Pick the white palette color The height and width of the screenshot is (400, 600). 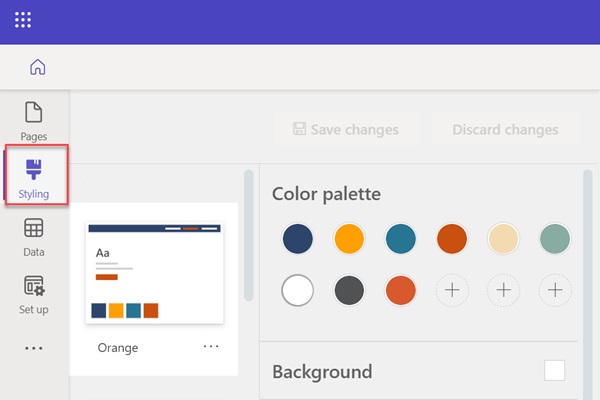(298, 290)
